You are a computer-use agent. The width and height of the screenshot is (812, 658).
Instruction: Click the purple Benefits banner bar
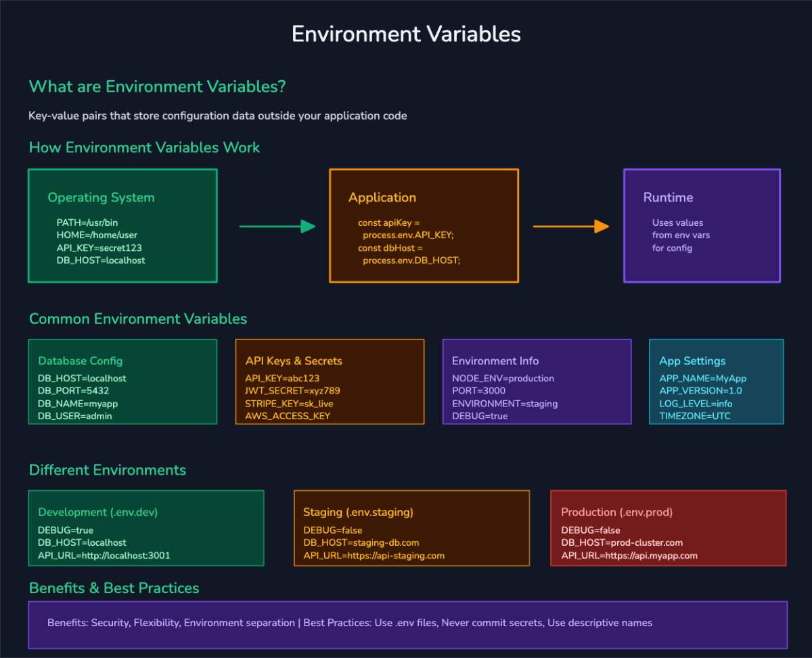tap(406, 623)
